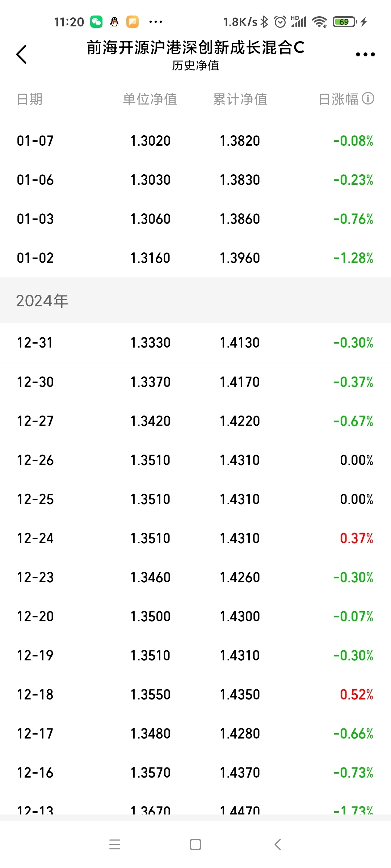Tap the QQ penguin status icon
This screenshot has height=868, width=391.
114,22
